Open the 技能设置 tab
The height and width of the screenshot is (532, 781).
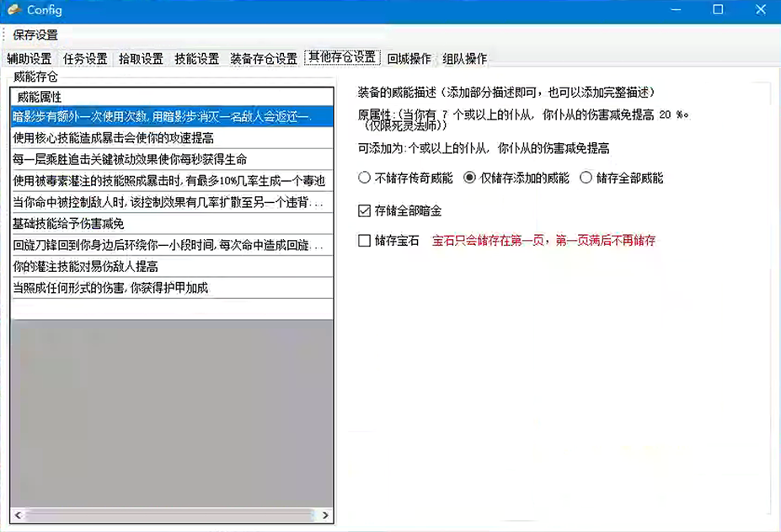coord(196,59)
